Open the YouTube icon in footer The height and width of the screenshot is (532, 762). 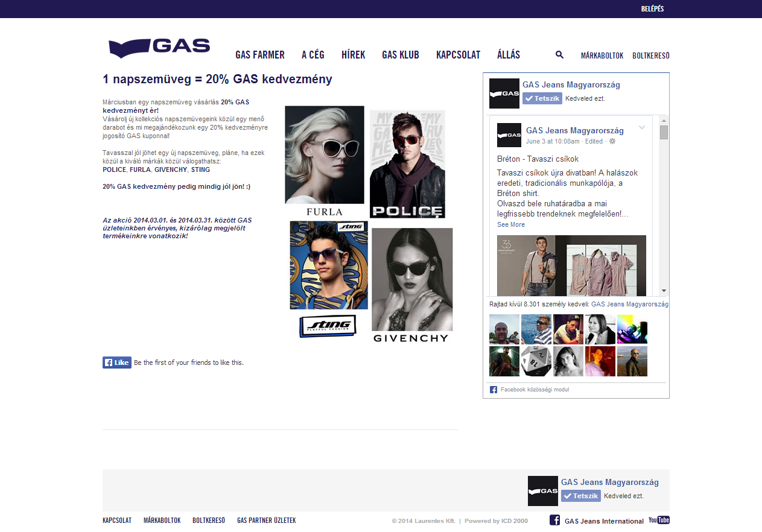coord(659,520)
